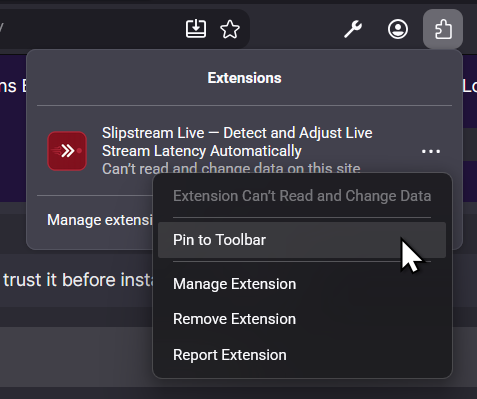Open the wrench developer tools icon
Image resolution: width=477 pixels, height=399 pixels.
point(353,29)
